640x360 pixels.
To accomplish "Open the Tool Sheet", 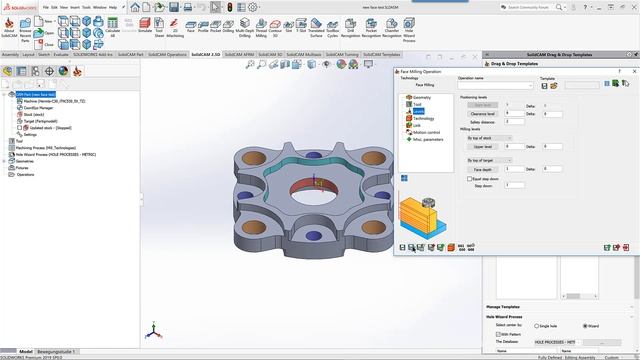I will tap(159, 27).
